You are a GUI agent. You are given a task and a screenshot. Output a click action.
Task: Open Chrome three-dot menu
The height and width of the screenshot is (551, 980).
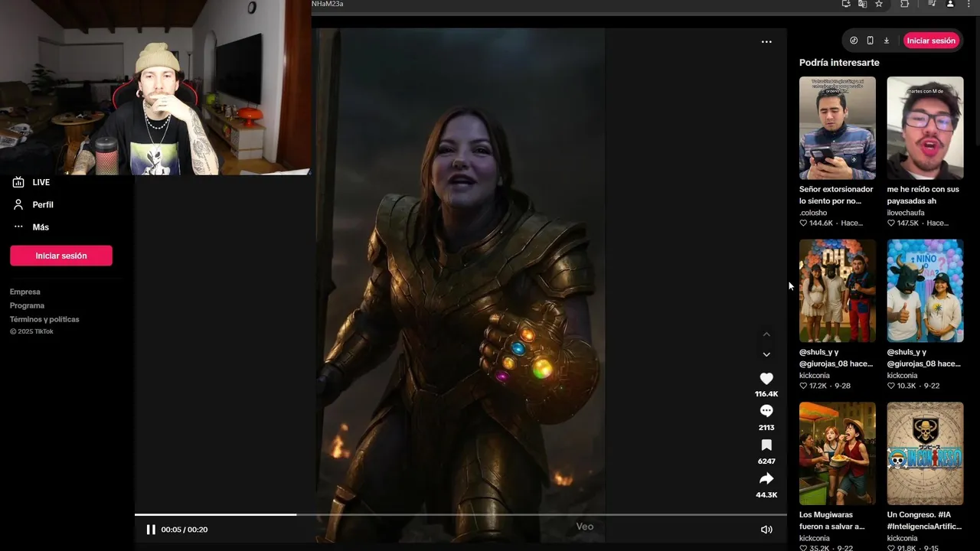(x=969, y=4)
